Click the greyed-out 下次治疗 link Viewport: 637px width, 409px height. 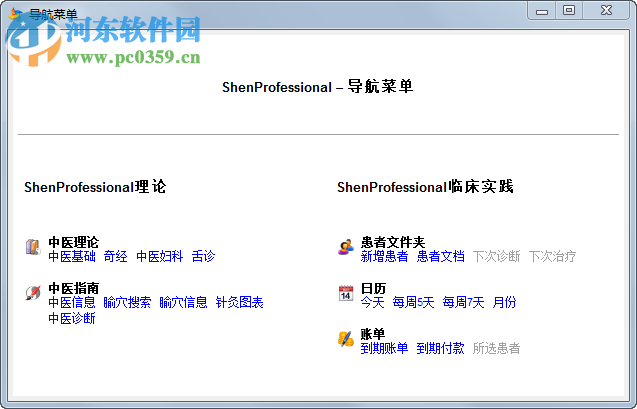(552, 256)
